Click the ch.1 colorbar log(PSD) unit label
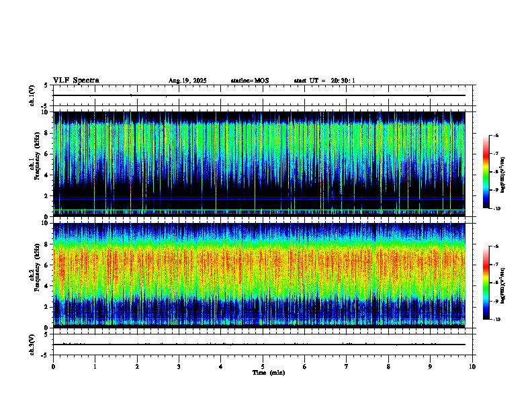Viewport: 532px width, 411px height. (502, 175)
